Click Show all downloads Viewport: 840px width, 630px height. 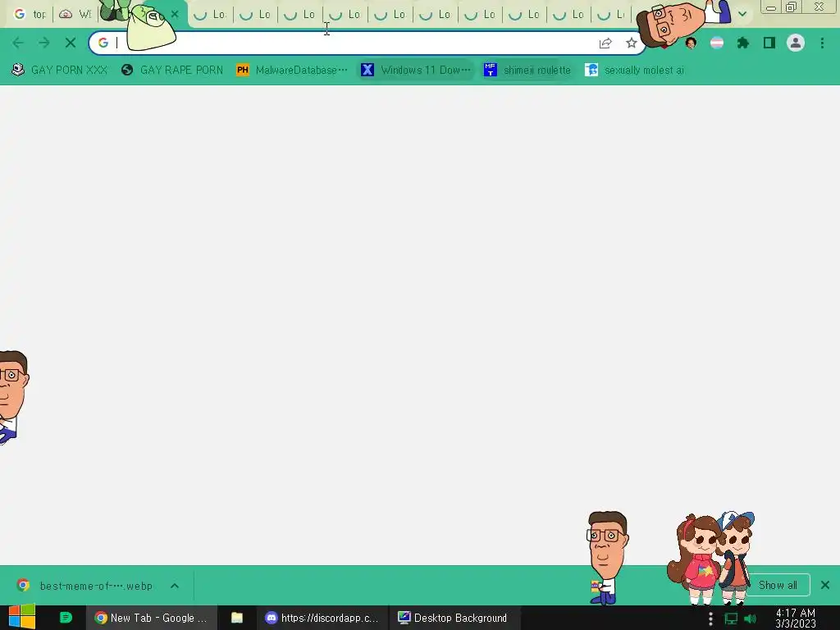(778, 585)
